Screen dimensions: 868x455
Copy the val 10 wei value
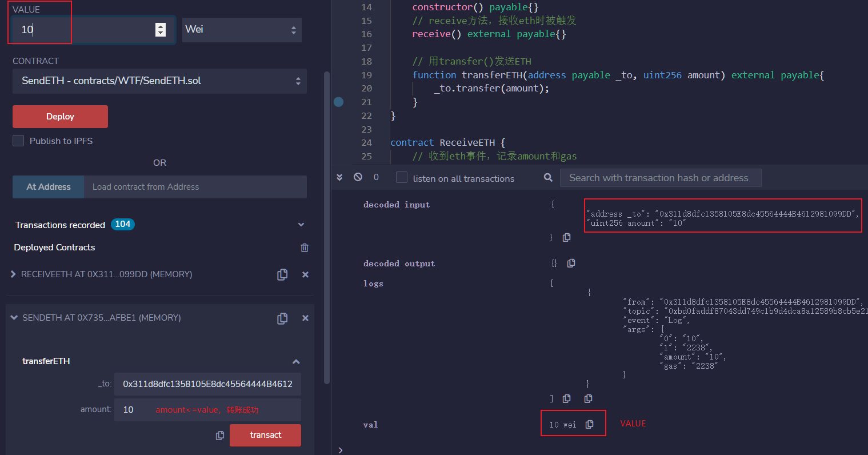click(590, 424)
